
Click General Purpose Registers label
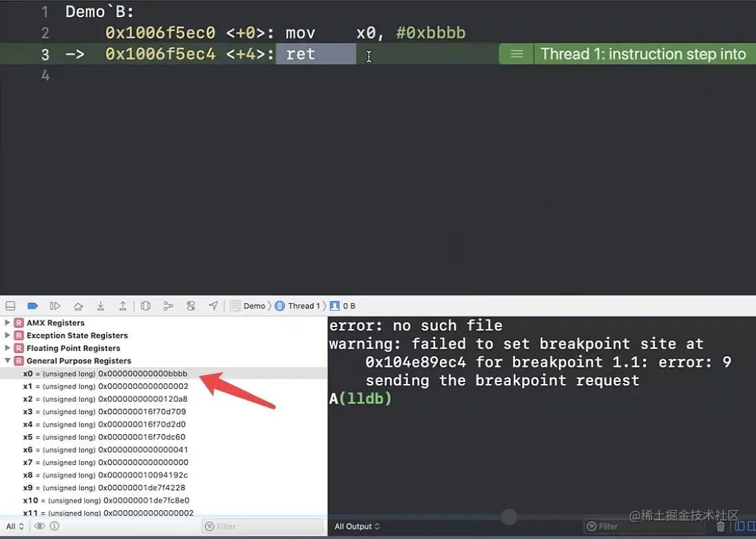[x=79, y=361]
